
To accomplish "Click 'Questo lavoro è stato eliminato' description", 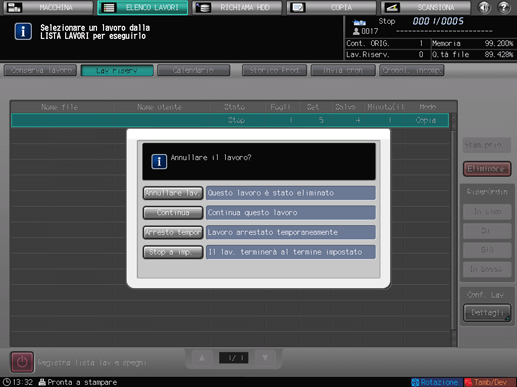I will coord(291,193).
